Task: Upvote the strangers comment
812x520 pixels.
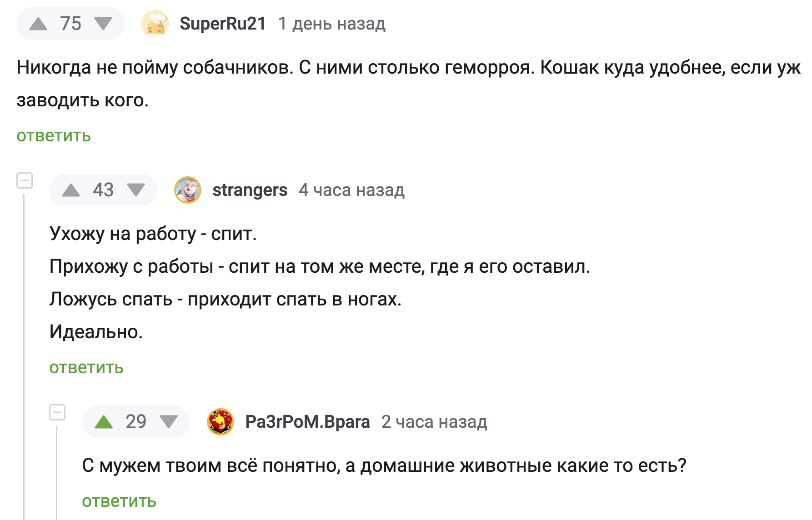Action: click(71, 190)
